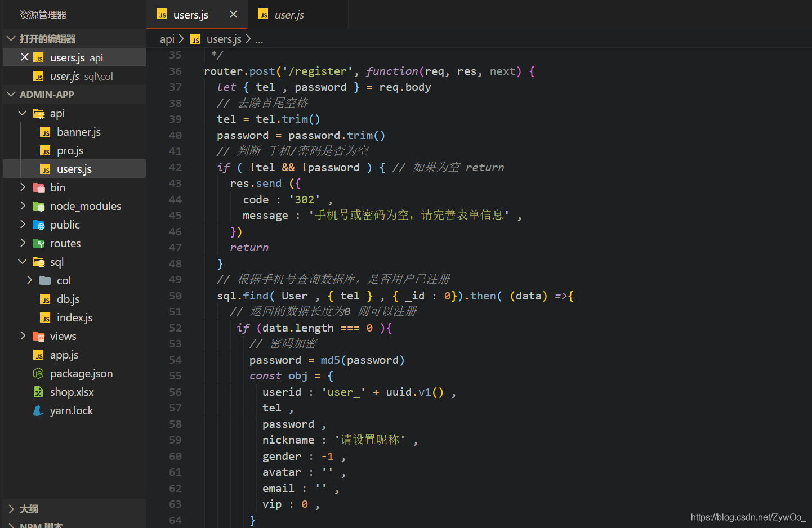Screen dimensions: 812x528
Task: Open banner.js file
Action: click(79, 132)
